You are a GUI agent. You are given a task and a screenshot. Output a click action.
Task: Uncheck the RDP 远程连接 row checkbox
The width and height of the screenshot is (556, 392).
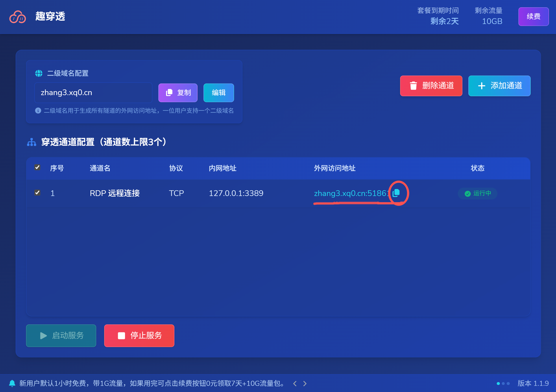click(37, 193)
